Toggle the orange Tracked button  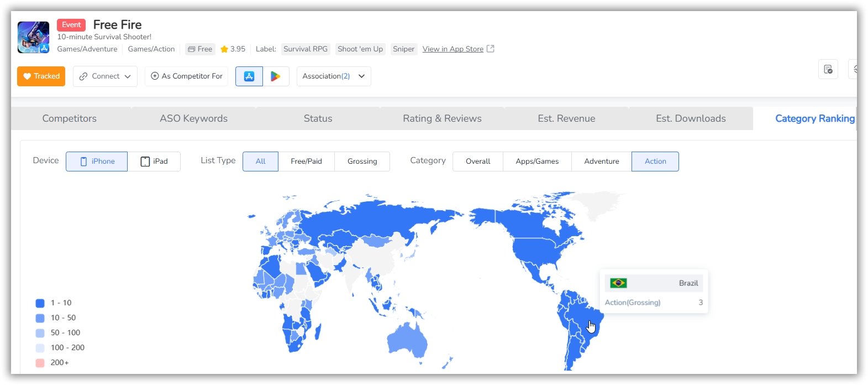coord(41,76)
